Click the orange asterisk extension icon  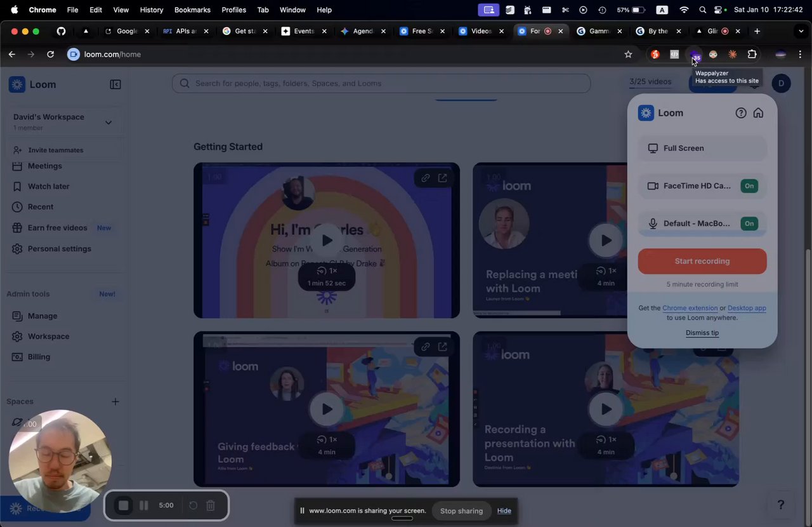point(733,55)
